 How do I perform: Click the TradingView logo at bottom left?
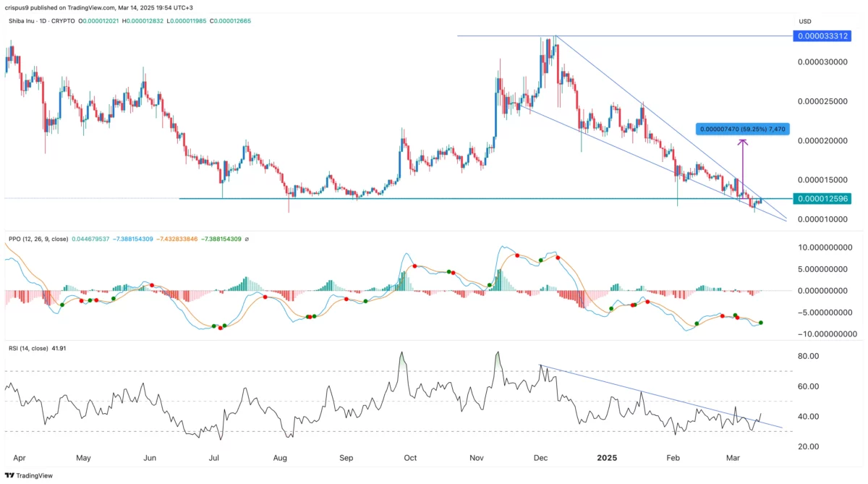(27, 475)
